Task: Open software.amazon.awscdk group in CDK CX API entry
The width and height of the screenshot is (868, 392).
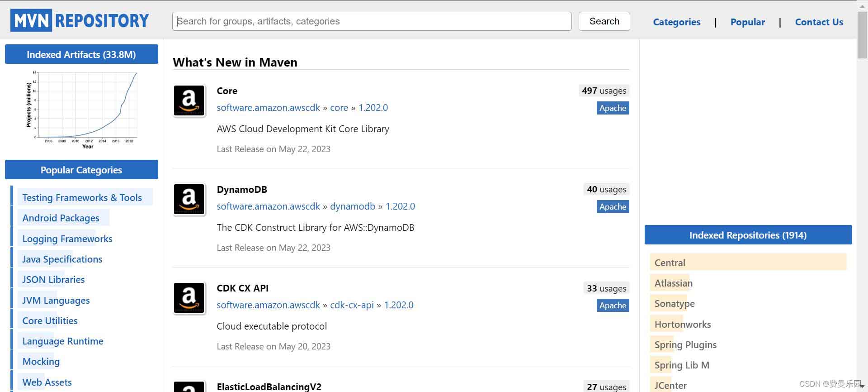Action: (268, 305)
